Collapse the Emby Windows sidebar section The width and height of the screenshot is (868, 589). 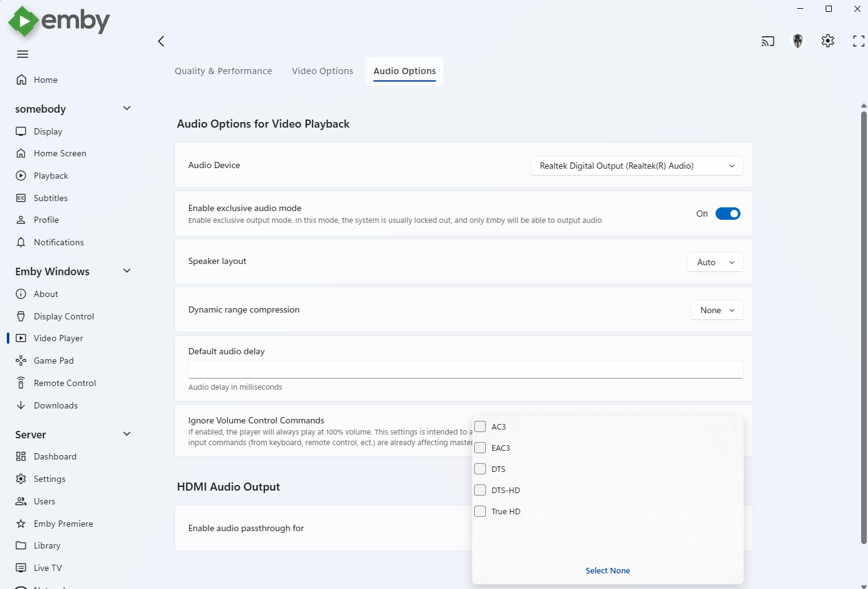pos(127,271)
